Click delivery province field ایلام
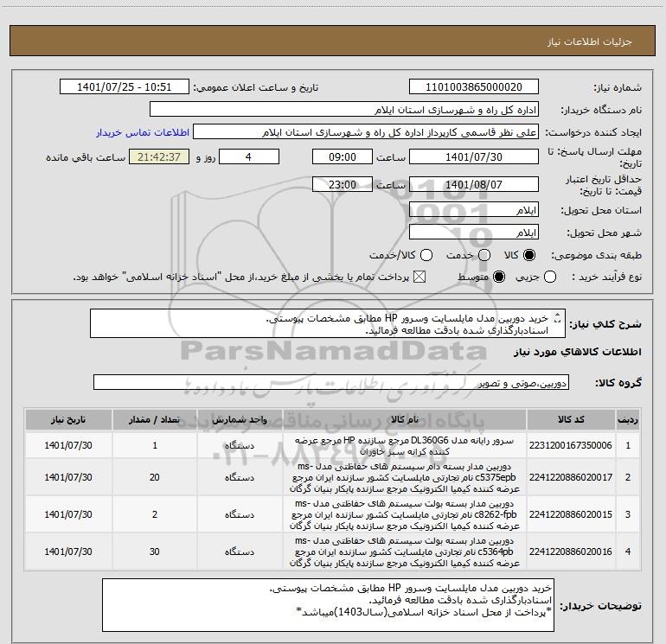 (474, 210)
